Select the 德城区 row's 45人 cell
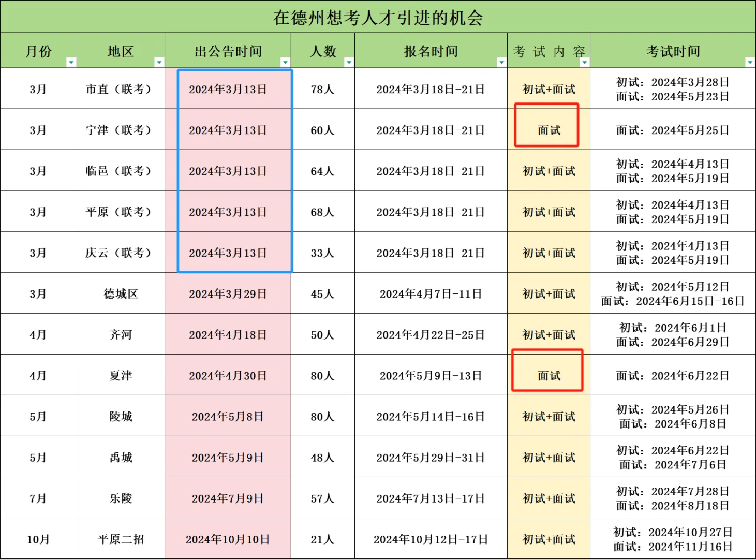The image size is (756, 559). (323, 293)
